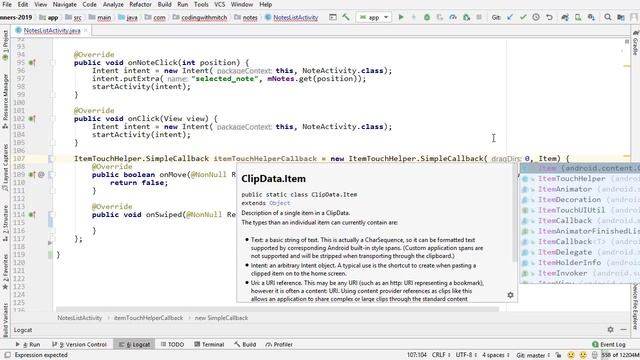This screenshot has width=640, height=360.
Task: Click the documentation popup gear icon
Action: pos(510,295)
